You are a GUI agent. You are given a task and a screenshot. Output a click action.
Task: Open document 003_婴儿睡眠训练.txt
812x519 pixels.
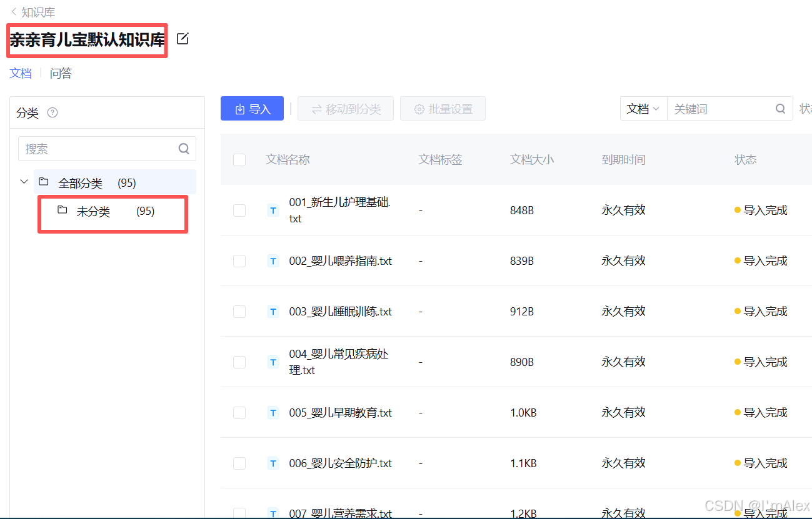341,312
